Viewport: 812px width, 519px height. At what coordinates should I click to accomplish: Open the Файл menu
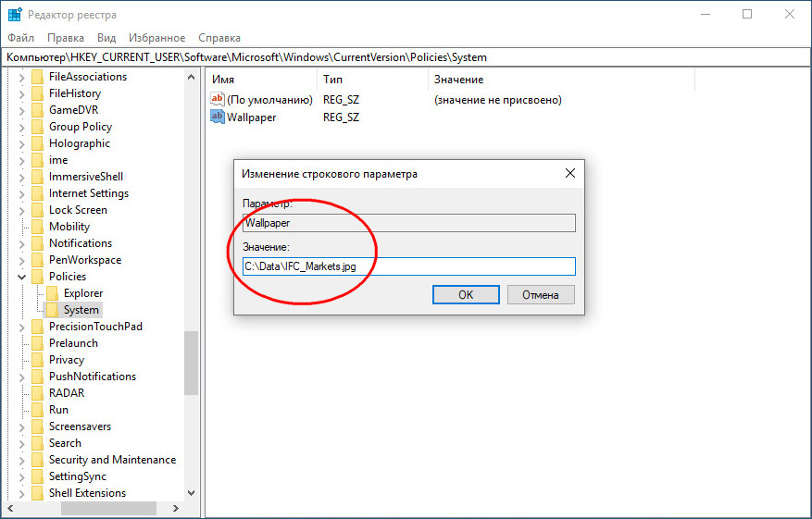click(x=20, y=38)
